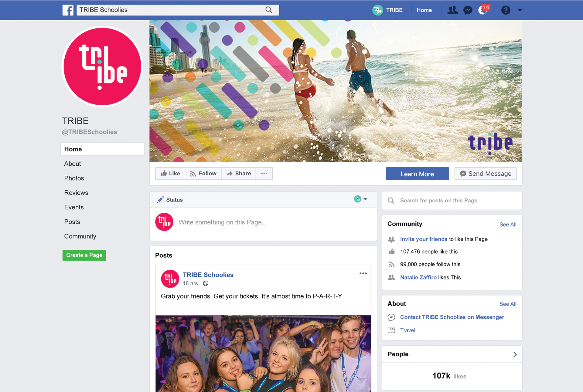Click 99,000 people follow this text
583x392 pixels.
point(430,264)
